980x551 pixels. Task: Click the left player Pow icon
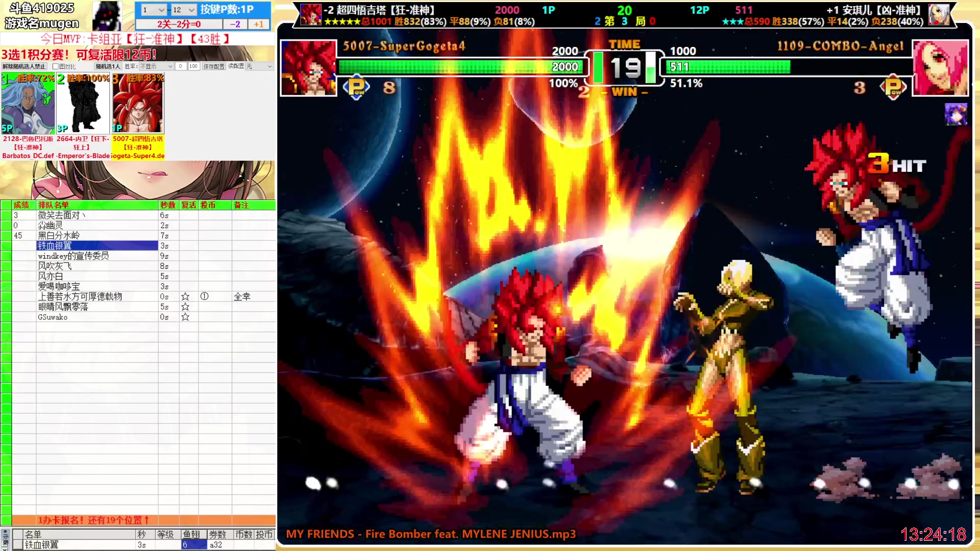[x=356, y=87]
